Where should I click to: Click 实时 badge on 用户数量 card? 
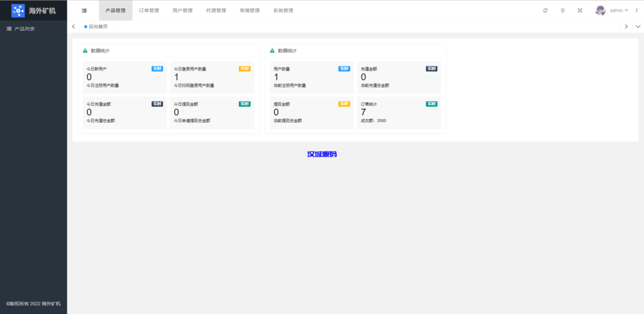(x=344, y=69)
